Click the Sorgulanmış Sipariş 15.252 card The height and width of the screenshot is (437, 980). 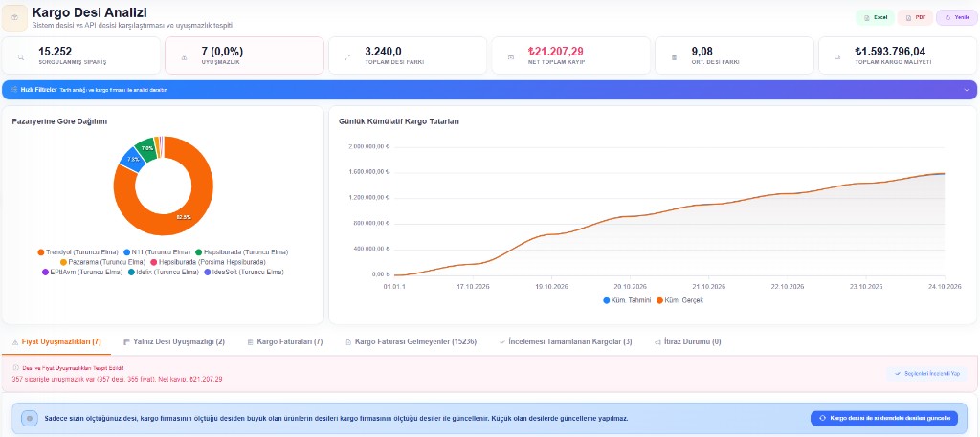click(x=81, y=55)
